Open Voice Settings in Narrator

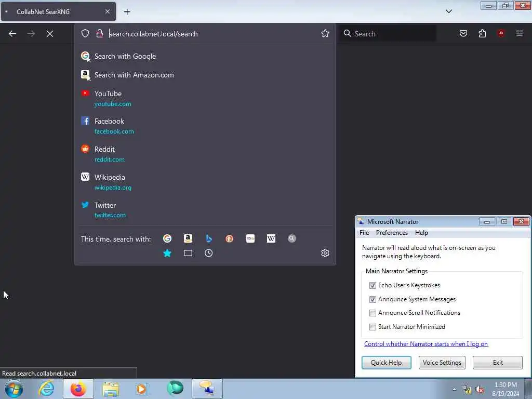pyautogui.click(x=442, y=362)
